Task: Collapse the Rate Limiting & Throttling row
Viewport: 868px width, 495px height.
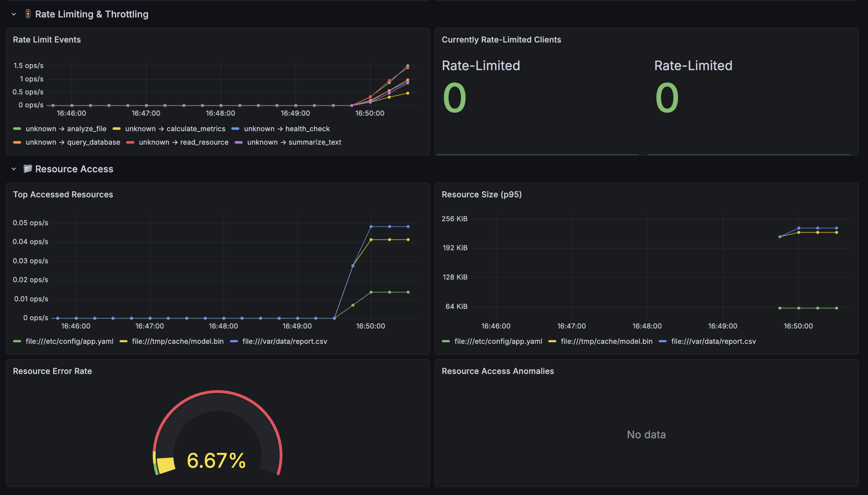Action: [x=14, y=14]
